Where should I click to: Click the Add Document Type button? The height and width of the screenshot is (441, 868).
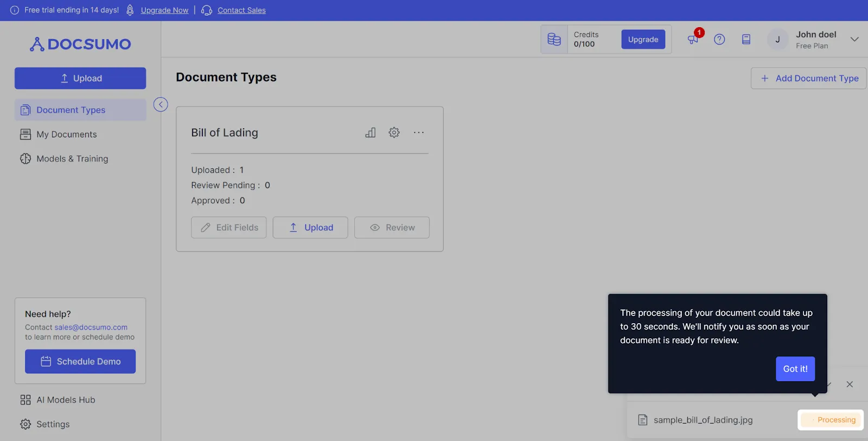coord(808,78)
